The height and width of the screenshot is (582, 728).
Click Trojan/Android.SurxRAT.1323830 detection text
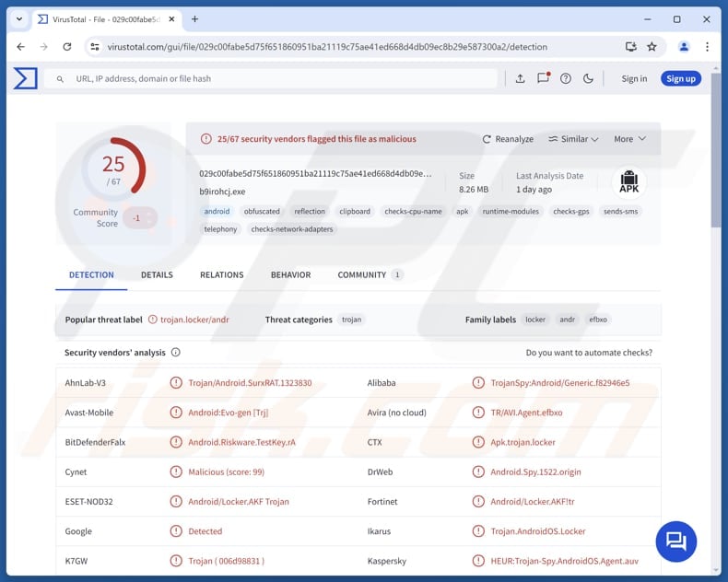250,383
